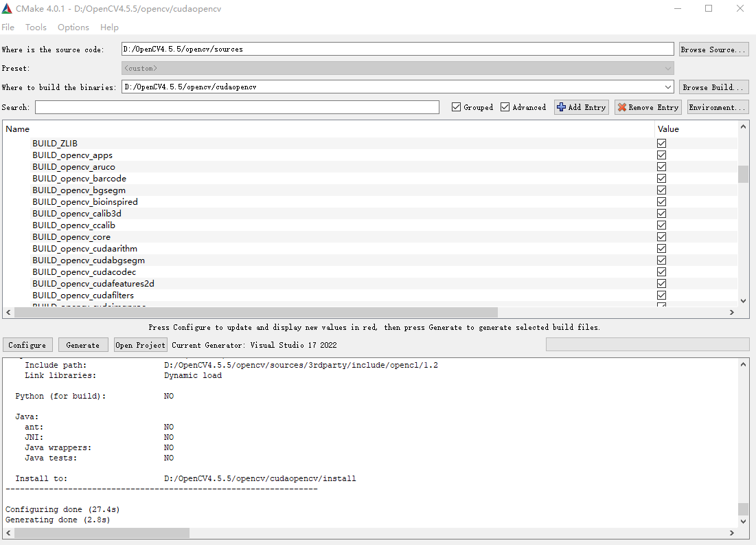Uncheck the BUILD_opencv_bgsegm checkbox
Image resolution: width=756 pixels, height=545 pixels.
[661, 190]
